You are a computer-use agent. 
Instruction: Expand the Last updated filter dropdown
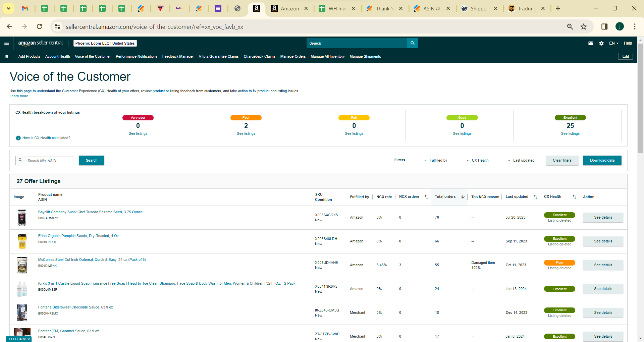(x=521, y=160)
